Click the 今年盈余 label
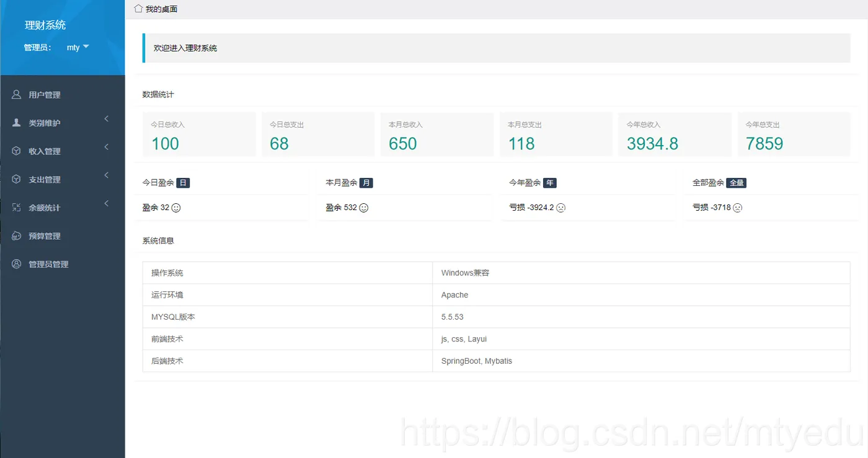This screenshot has height=458, width=868. click(x=525, y=183)
